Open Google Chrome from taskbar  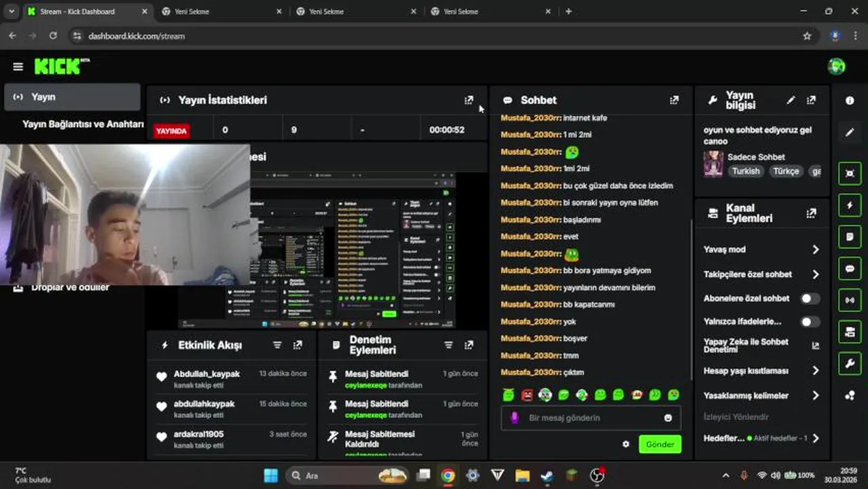[448, 475]
